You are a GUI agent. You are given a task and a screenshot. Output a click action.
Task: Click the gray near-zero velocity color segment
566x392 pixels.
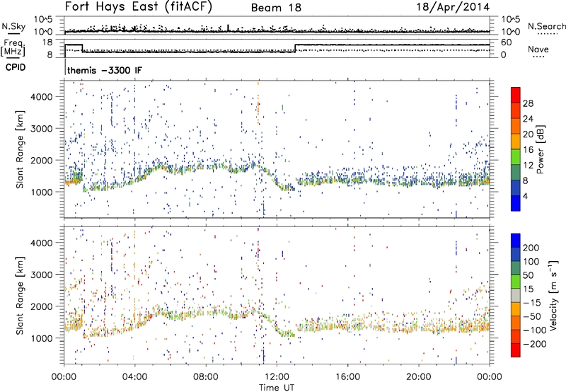(x=516, y=295)
